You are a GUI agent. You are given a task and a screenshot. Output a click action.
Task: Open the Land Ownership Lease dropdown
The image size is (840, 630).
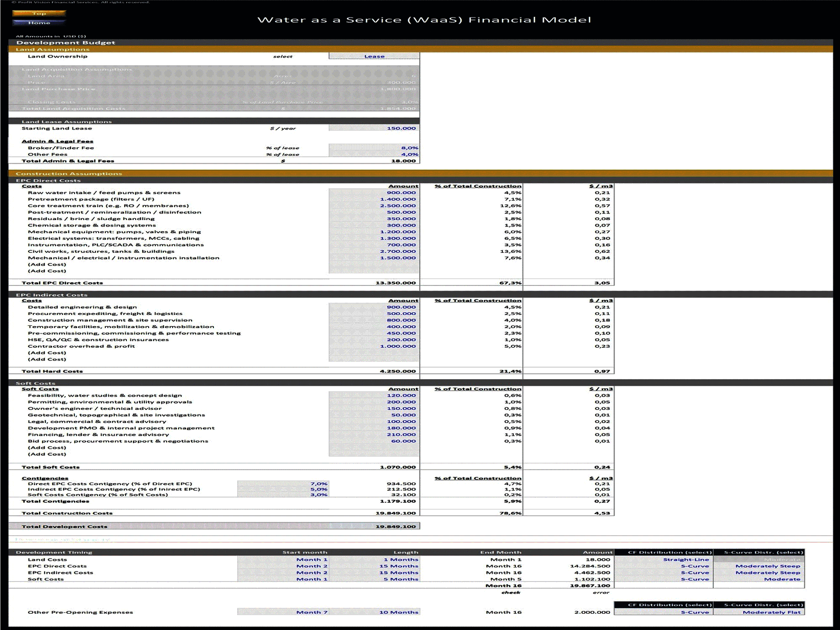374,56
